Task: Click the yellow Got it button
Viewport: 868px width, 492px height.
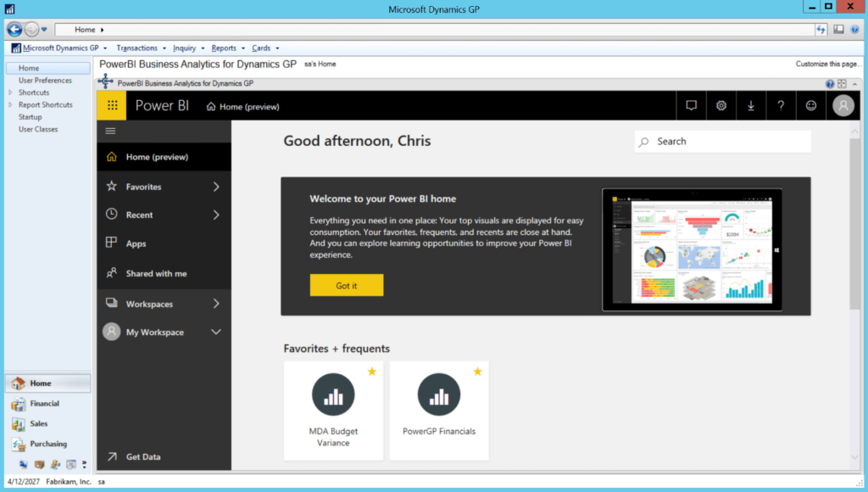Action: click(347, 285)
